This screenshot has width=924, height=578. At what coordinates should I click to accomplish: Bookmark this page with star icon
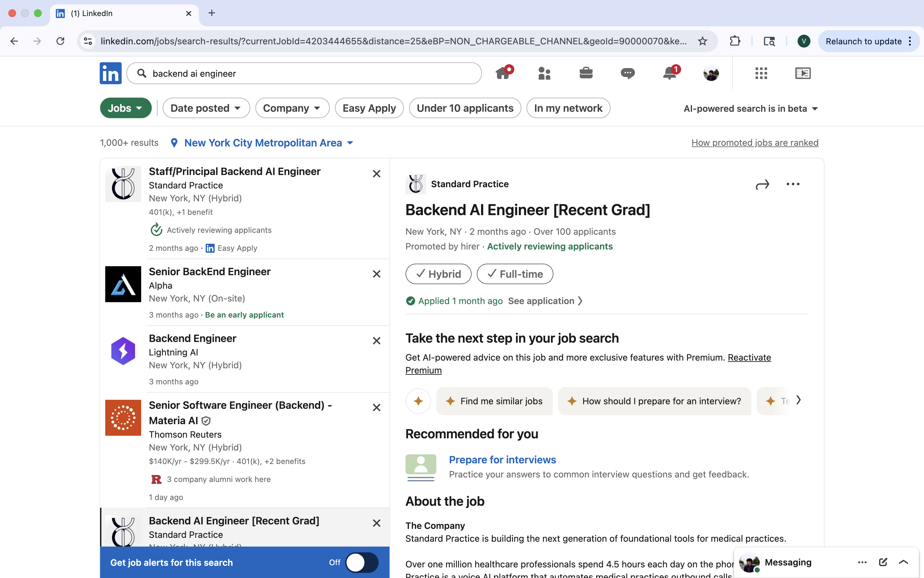click(702, 41)
